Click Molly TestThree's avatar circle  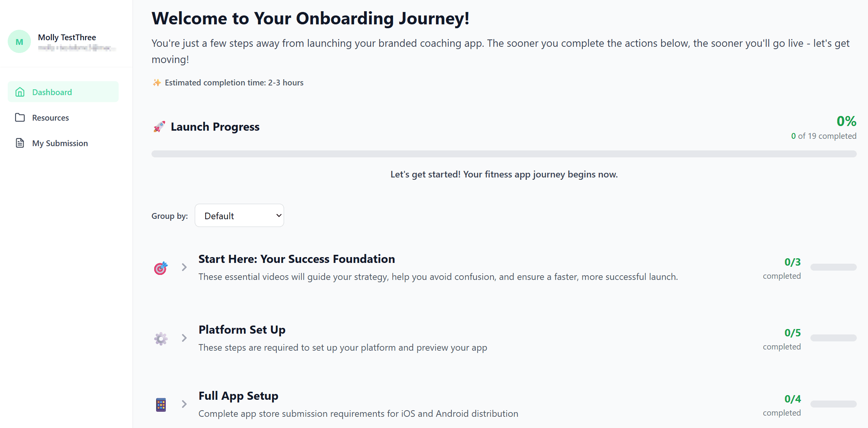click(x=19, y=41)
